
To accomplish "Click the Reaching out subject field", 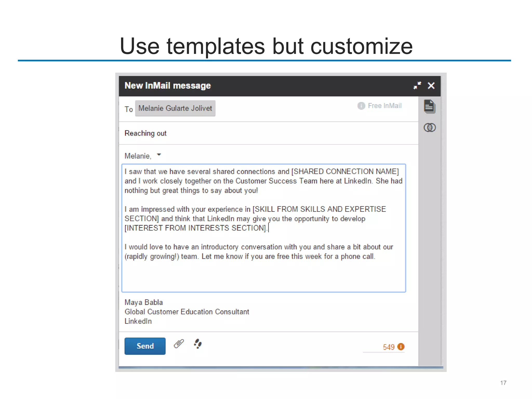I will point(269,133).
